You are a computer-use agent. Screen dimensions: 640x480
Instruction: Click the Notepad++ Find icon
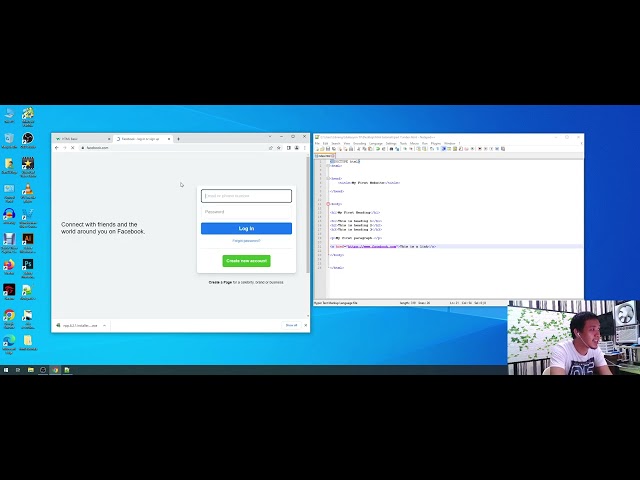coord(391,149)
